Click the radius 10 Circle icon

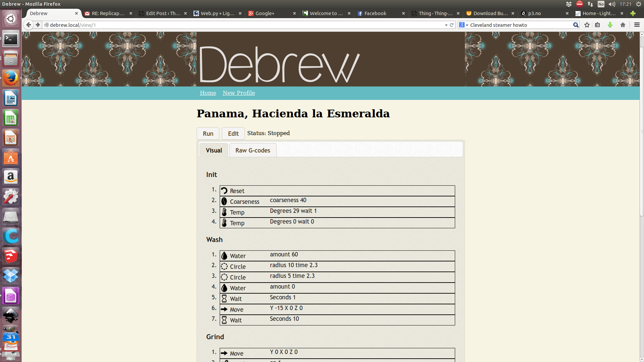[224, 266]
